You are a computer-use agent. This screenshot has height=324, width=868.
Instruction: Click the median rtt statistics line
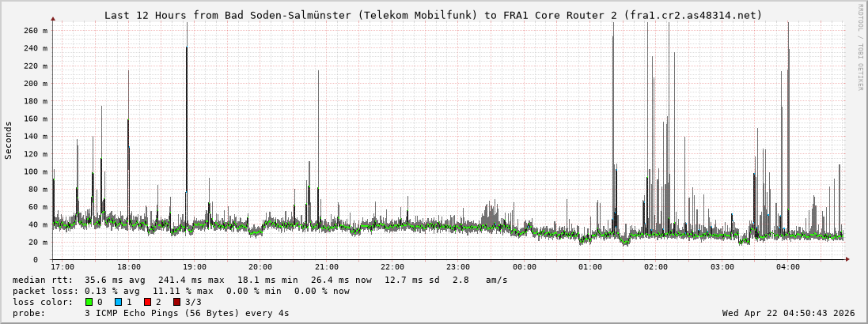pos(260,280)
